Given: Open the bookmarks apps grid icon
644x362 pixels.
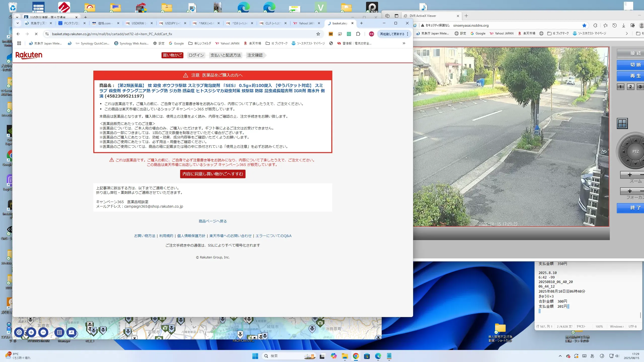Looking at the screenshot, I should 19,43.
